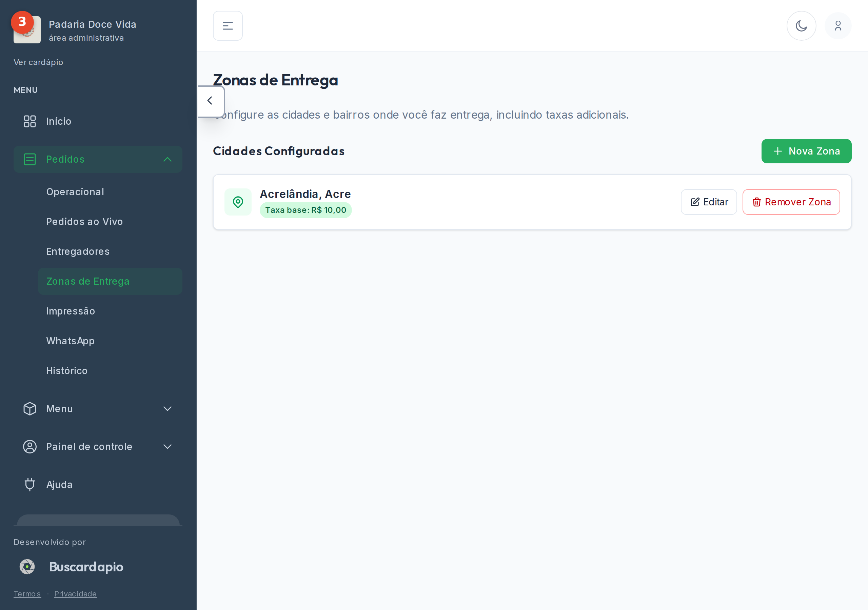Click the pencil icon on Editar
This screenshot has width=868, height=610.
(x=695, y=202)
